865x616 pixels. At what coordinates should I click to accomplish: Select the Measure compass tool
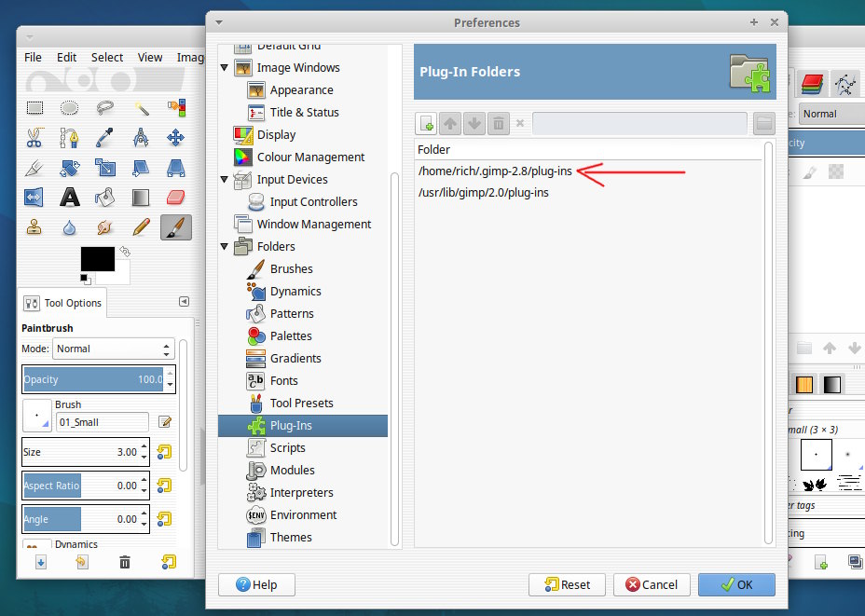(x=141, y=137)
